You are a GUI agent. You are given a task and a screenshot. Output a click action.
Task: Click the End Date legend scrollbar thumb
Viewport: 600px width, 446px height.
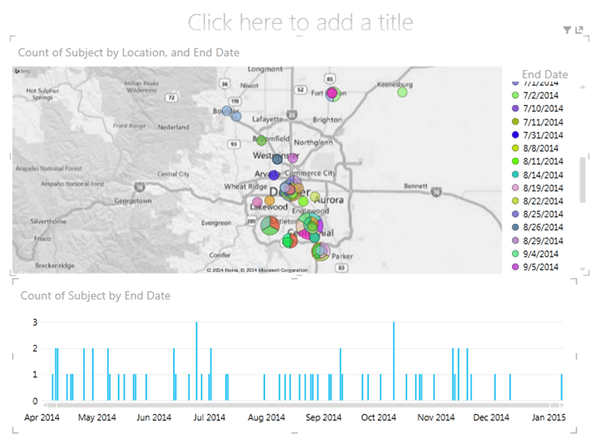coord(582,179)
